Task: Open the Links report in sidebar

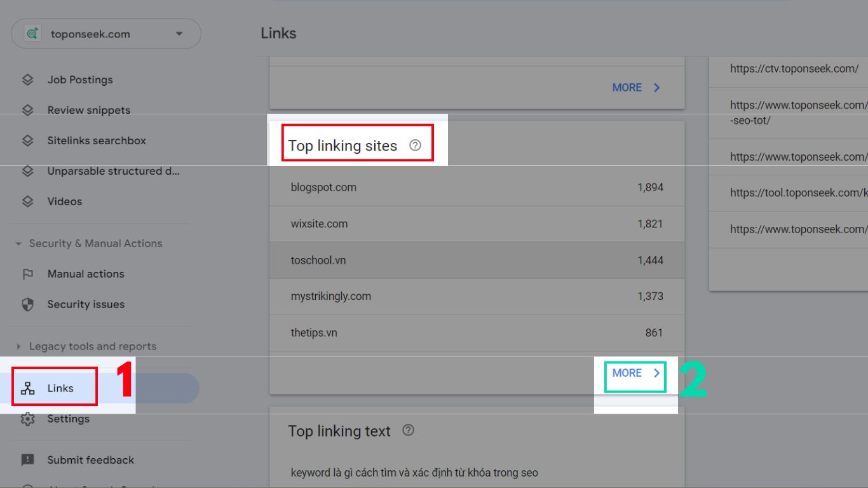Action: point(60,388)
